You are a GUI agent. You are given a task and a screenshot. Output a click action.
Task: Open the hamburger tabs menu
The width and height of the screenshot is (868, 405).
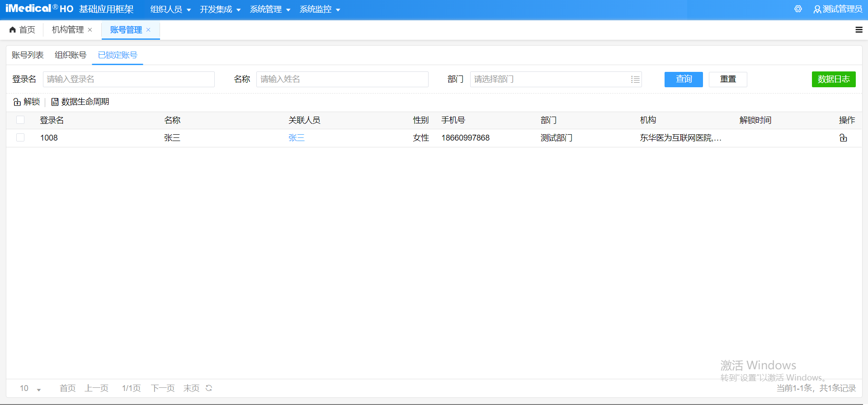pyautogui.click(x=859, y=30)
